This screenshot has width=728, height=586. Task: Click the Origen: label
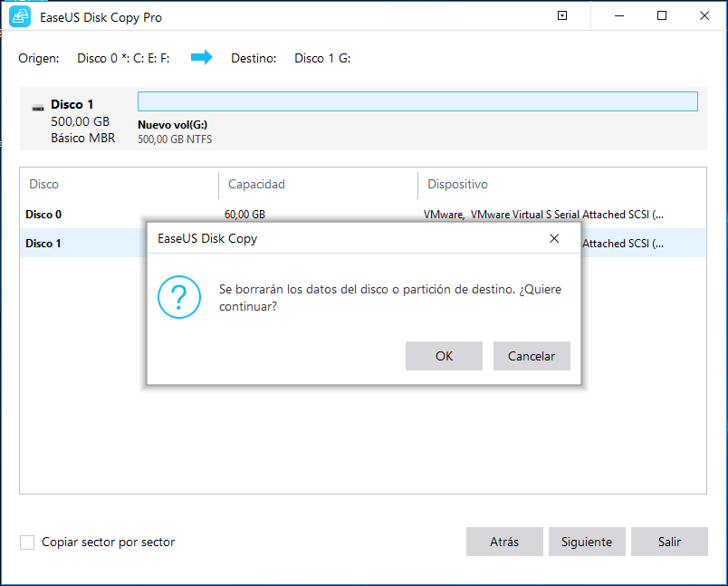[x=39, y=59]
